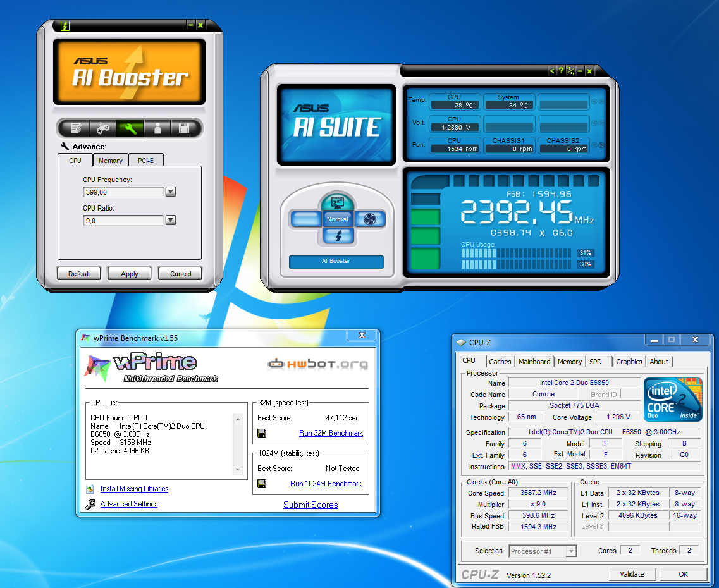Click the sleep monitor icon on AI Suite dial

[x=338, y=202]
